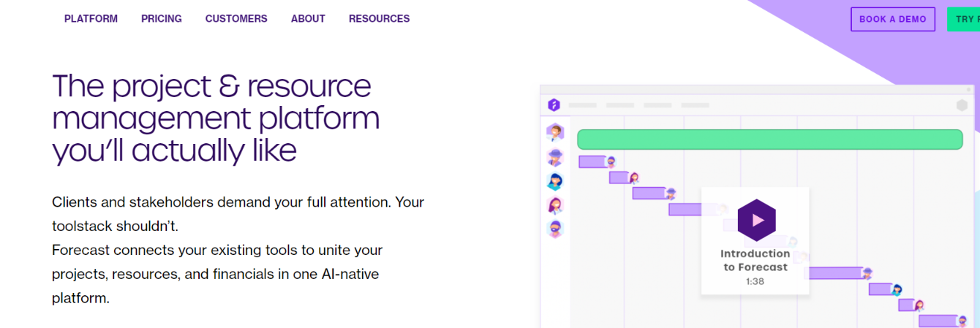The image size is (980, 328).
Task: Click the BOOK A DEMO button
Action: coord(893,19)
